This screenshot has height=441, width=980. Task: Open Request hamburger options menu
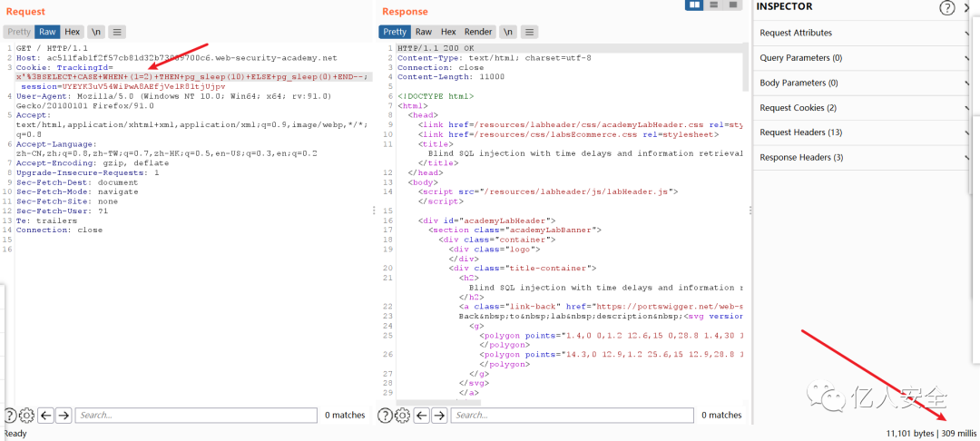117,31
